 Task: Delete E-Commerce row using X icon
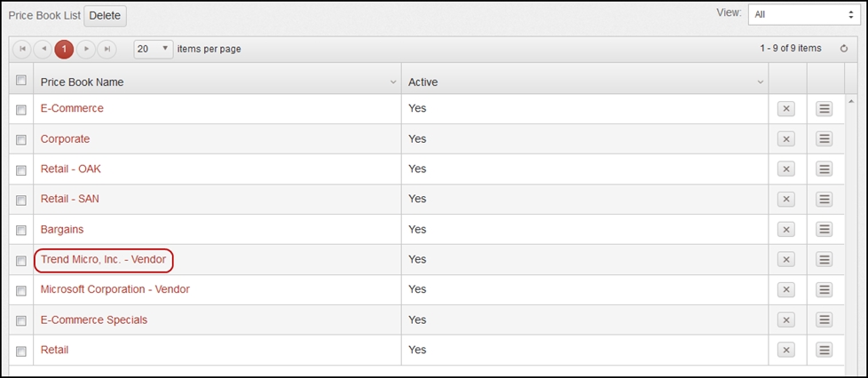click(785, 109)
